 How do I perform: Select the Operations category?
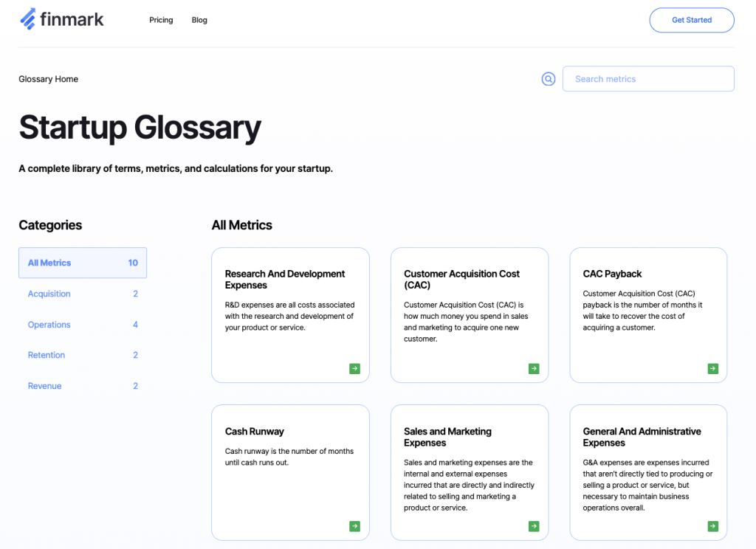49,324
